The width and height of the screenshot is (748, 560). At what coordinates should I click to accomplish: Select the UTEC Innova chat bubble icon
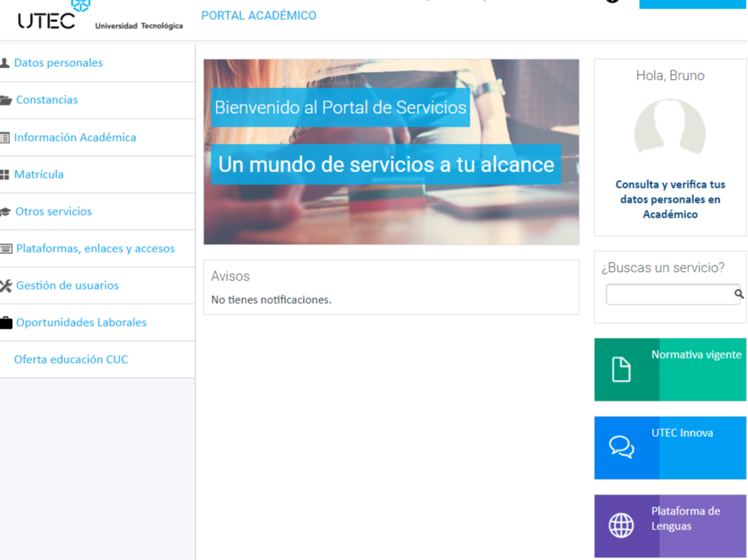click(621, 448)
